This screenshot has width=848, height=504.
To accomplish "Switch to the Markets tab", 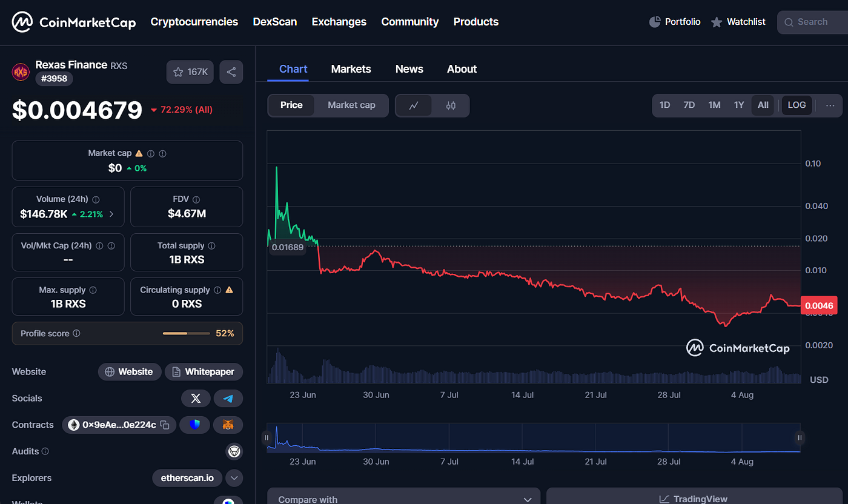I will 351,69.
